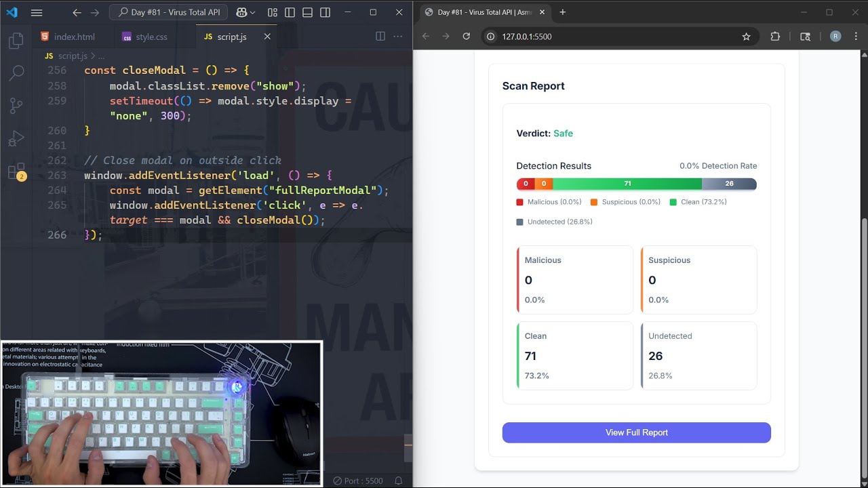The width and height of the screenshot is (868, 488).
Task: Go back in VS Code navigation history
Action: click(77, 12)
